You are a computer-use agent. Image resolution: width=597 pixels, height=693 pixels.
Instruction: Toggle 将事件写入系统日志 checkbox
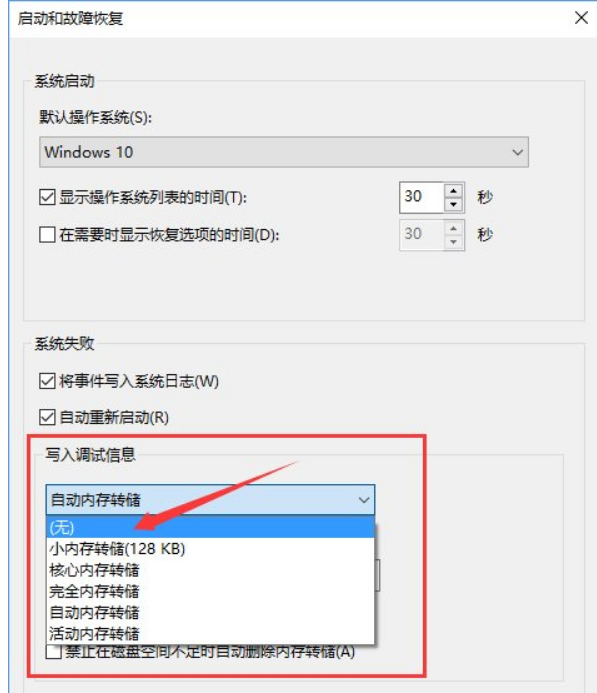[x=47, y=381]
